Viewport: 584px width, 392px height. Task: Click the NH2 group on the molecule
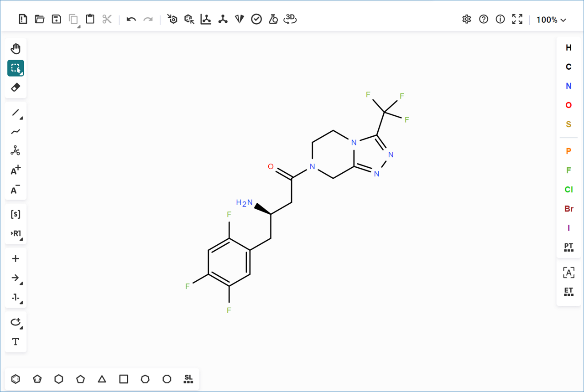coord(245,203)
